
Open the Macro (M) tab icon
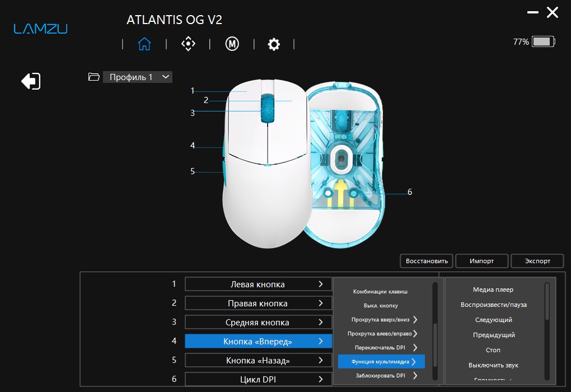(x=232, y=44)
